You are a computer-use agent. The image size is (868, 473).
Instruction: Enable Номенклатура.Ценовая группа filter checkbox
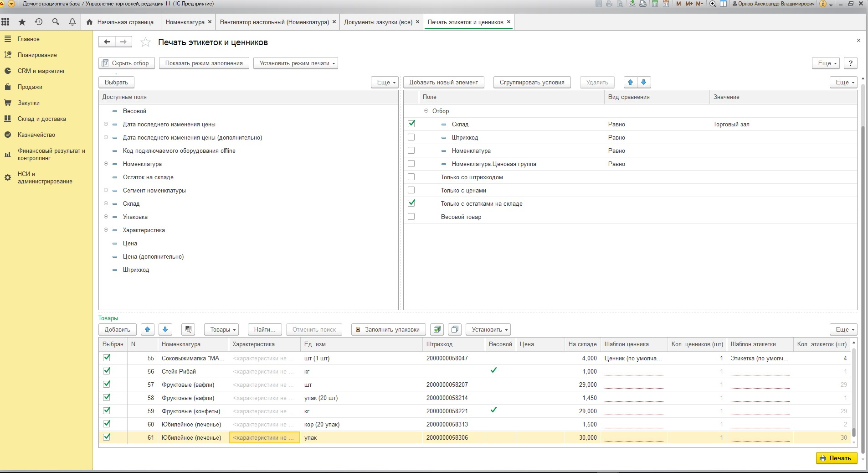(x=411, y=163)
